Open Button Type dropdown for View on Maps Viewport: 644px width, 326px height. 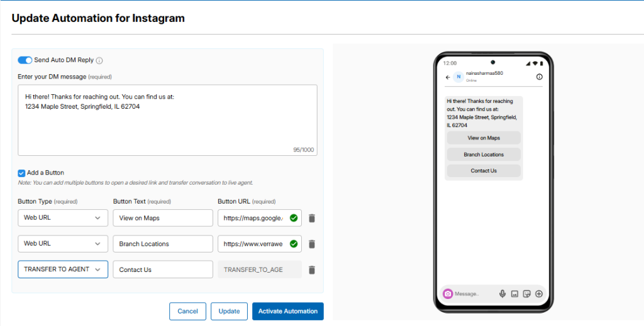pos(63,218)
